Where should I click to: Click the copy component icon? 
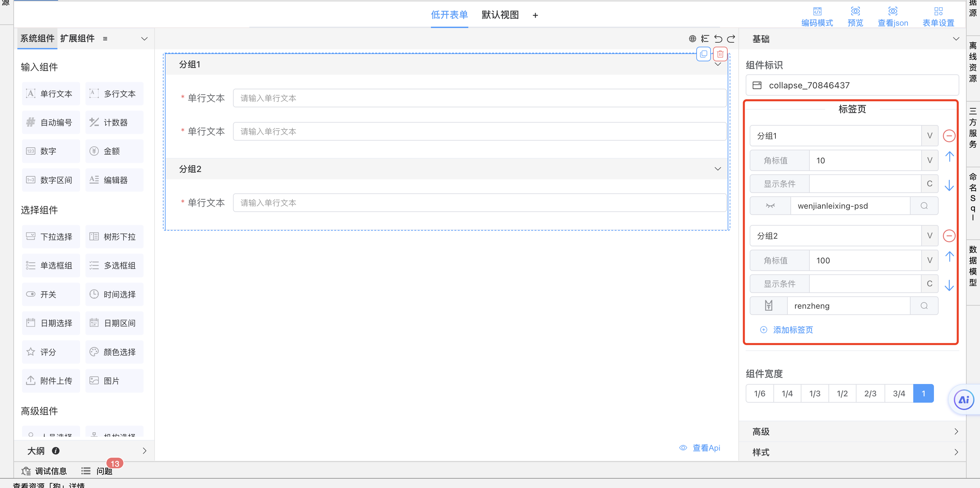coord(703,54)
